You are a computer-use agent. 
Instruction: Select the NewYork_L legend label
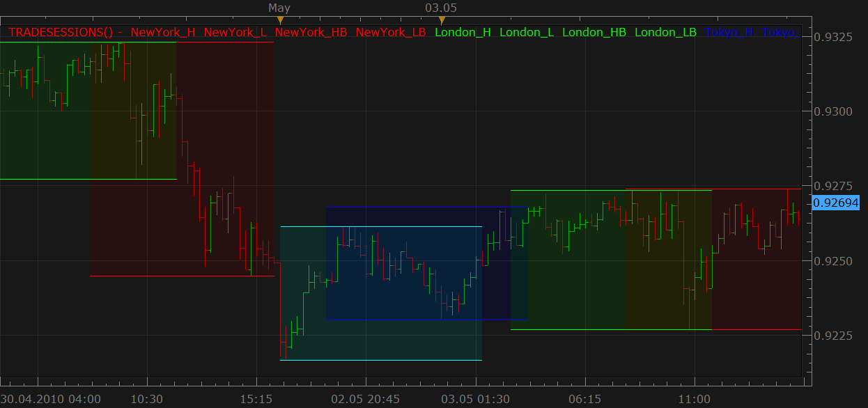235,32
